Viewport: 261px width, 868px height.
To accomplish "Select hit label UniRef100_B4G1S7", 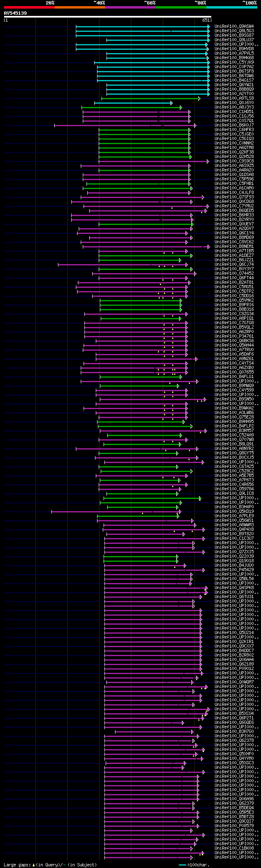I will pos(234,80).
